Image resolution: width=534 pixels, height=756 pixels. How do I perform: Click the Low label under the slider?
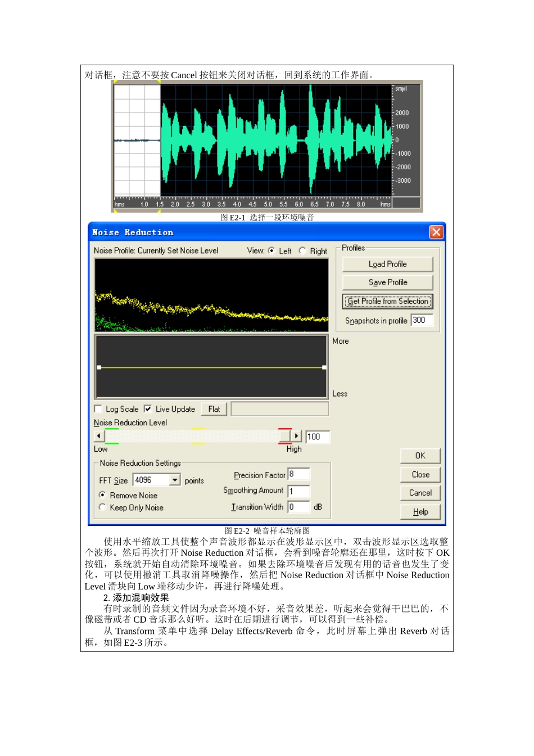click(x=101, y=449)
